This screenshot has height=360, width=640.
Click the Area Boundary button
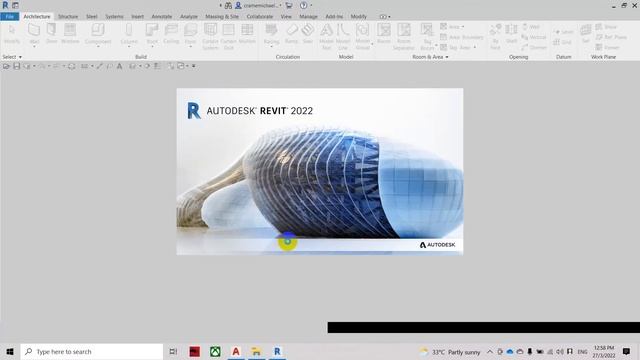462,37
